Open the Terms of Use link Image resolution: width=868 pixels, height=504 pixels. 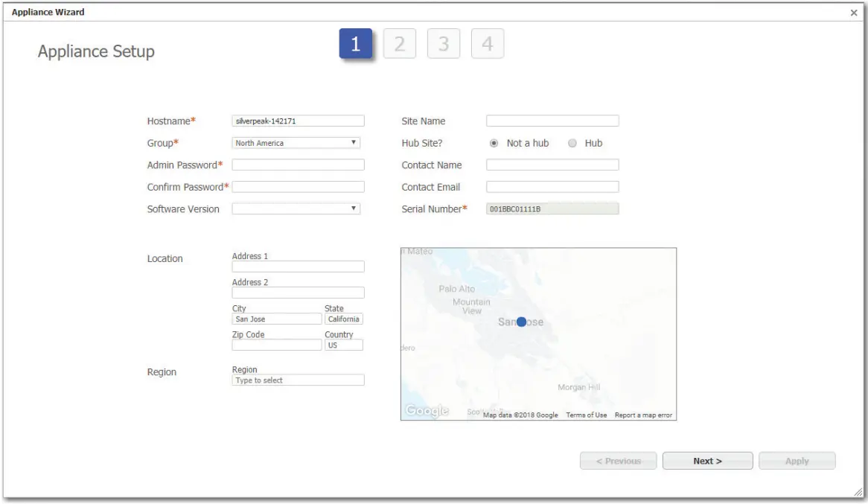[586, 416]
